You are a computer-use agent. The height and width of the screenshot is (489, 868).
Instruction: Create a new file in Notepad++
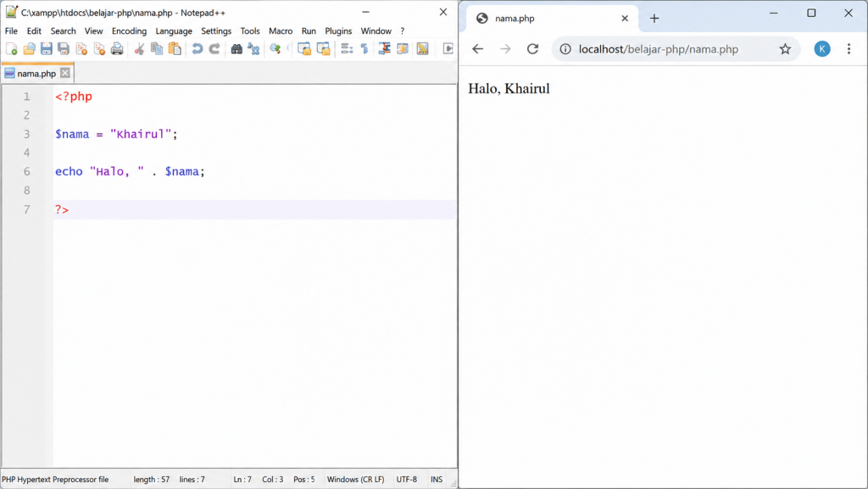(x=12, y=49)
